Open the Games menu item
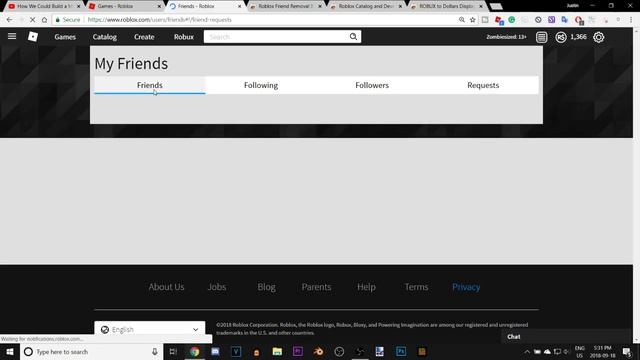Viewport: 640px width, 360px height. coord(65,37)
